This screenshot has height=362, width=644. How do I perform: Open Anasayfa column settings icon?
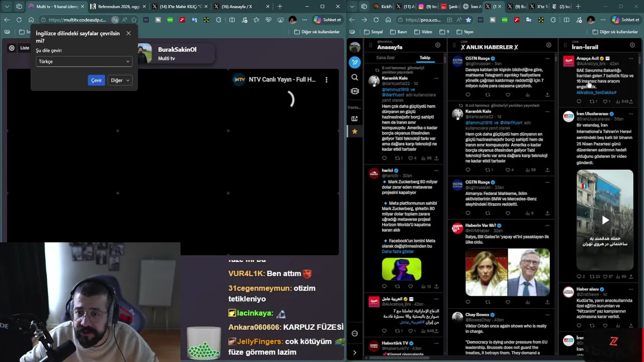tap(438, 45)
